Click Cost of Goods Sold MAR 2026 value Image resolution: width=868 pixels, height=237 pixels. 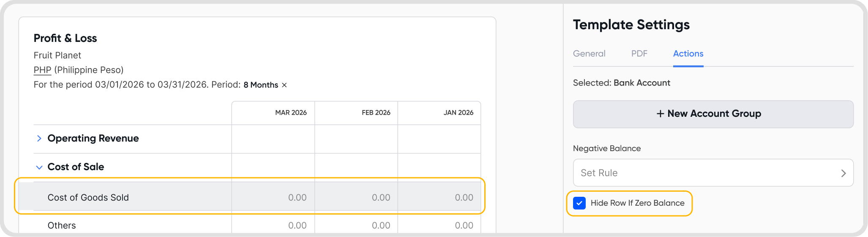(297, 198)
